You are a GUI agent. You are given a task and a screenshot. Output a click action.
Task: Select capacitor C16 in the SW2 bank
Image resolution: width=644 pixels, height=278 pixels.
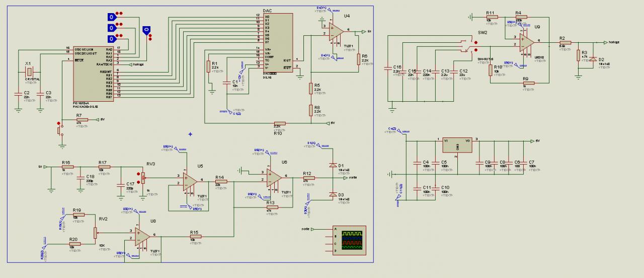387,68
